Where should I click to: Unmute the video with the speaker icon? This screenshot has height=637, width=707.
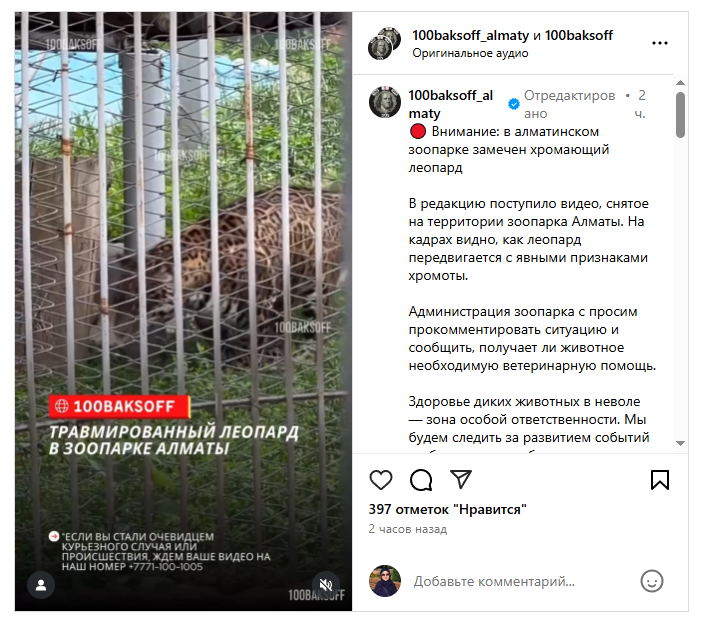tap(326, 585)
